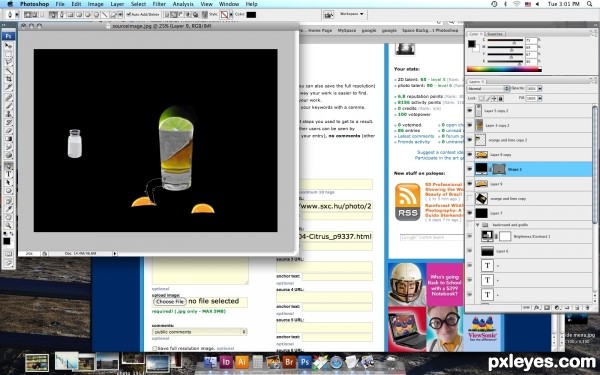Open the tool preset picker arrow
Image resolution: width=600 pixels, height=375 pixels.
(16, 15)
